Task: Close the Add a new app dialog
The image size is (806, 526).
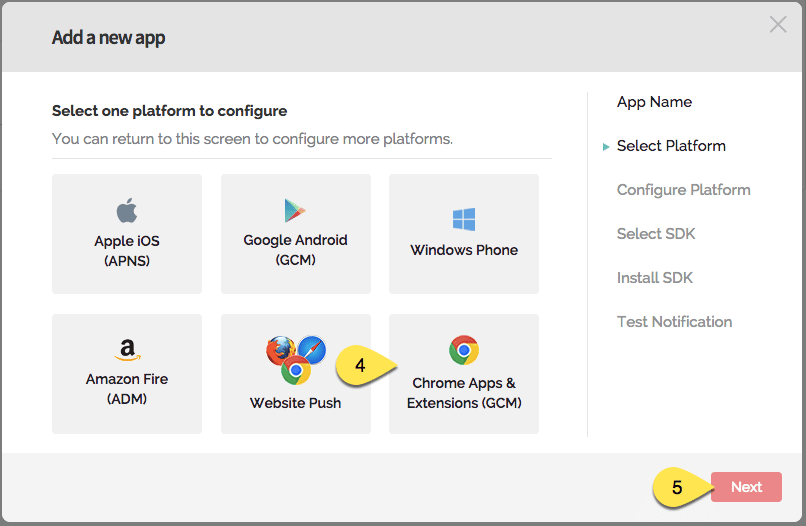Action: coord(778,25)
